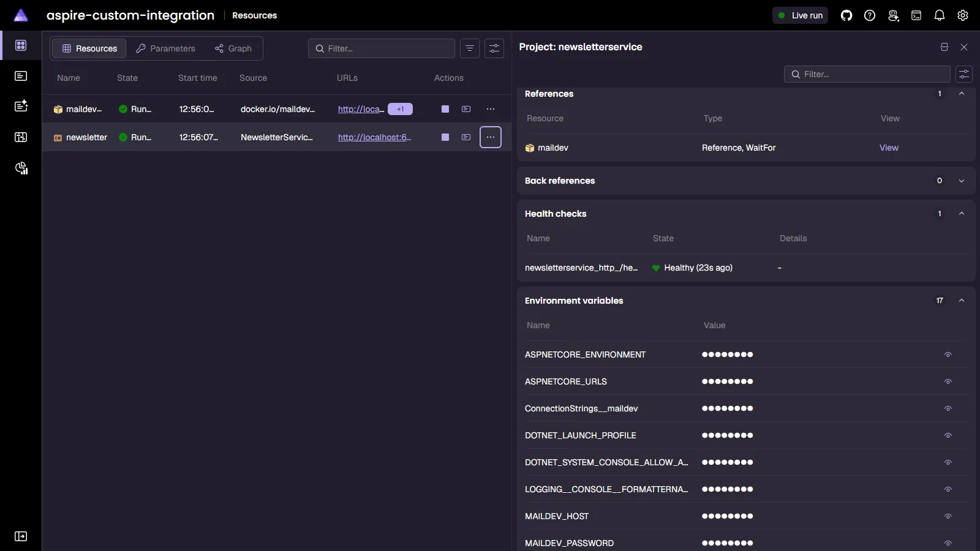Open the newsletter localhost URL
980x551 pixels.
coord(374,137)
